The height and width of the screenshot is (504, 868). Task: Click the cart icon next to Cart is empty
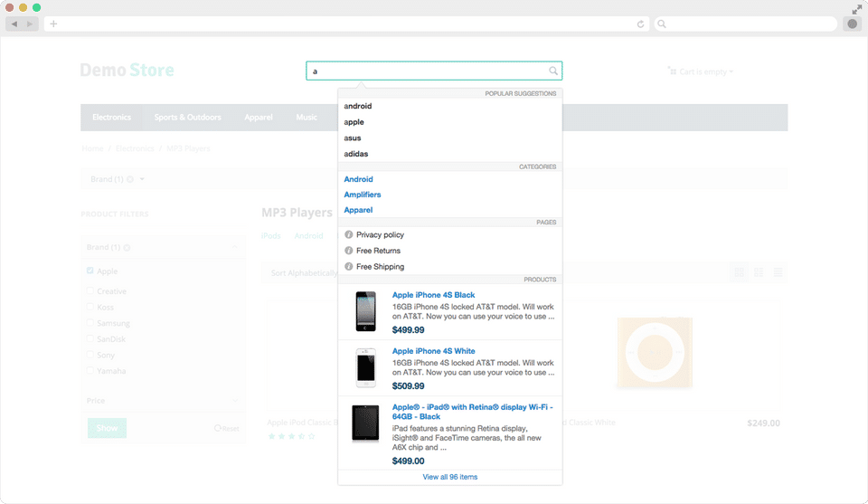[x=672, y=71]
